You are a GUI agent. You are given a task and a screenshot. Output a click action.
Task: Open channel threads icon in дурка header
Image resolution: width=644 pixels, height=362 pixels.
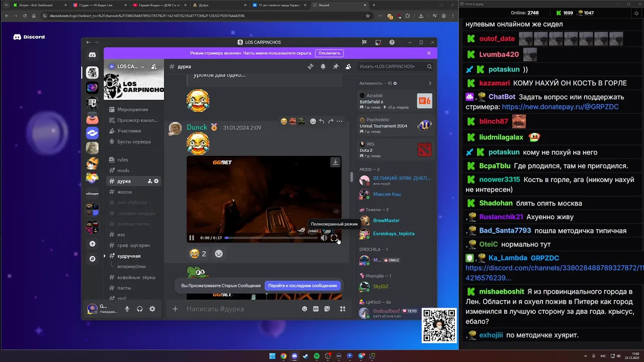click(311, 66)
